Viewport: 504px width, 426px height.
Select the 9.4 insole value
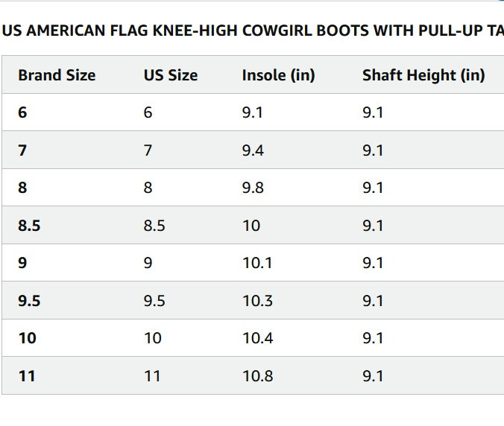click(x=253, y=150)
